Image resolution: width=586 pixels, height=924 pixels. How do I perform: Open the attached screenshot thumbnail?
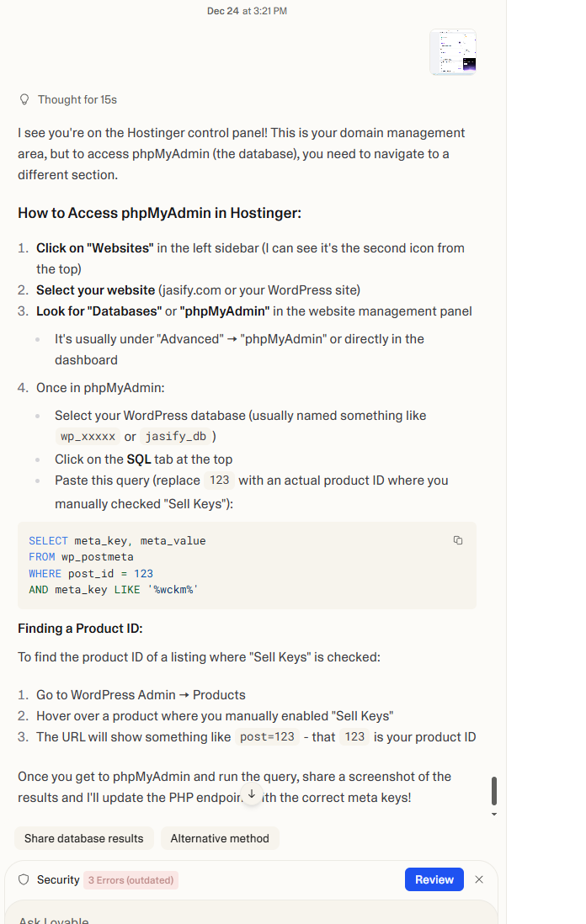click(x=453, y=52)
